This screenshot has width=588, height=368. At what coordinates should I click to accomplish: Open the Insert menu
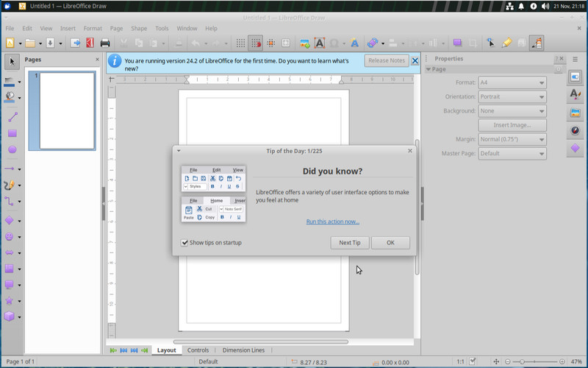click(68, 29)
